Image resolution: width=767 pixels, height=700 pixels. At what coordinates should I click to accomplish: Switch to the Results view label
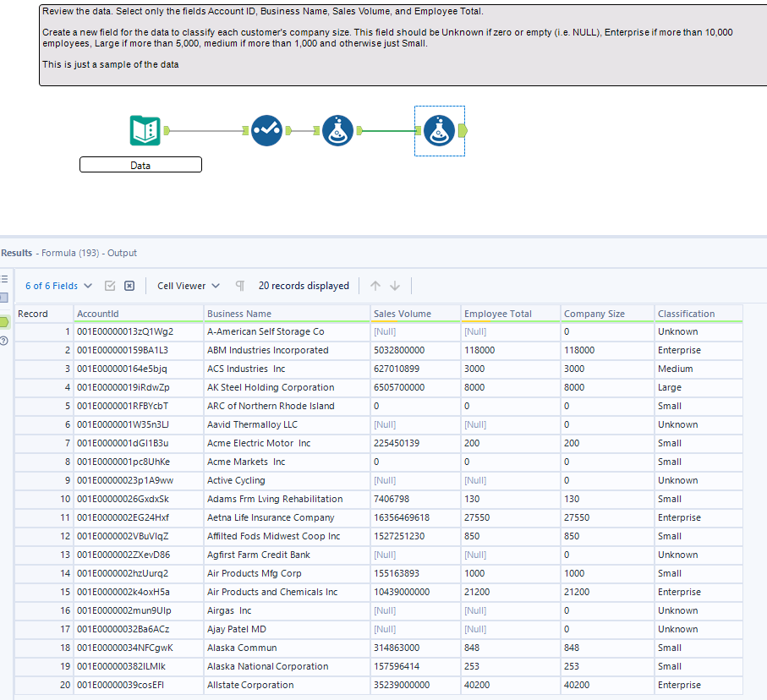click(x=20, y=253)
